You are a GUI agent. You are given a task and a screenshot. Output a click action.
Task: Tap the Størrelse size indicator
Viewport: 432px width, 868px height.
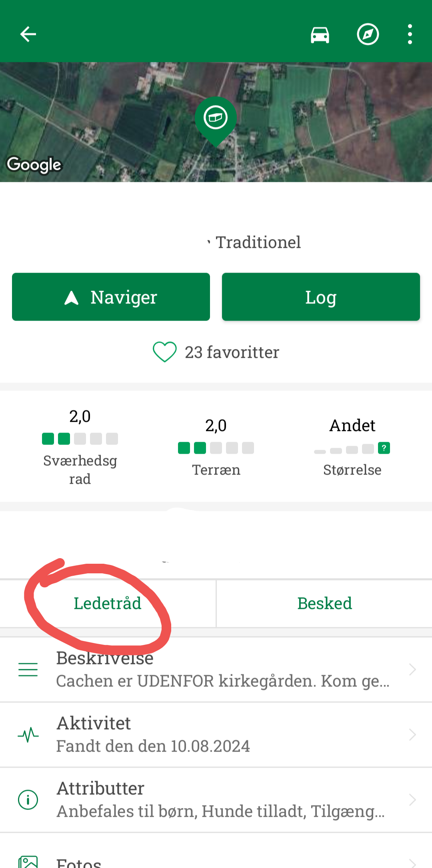[352, 449]
